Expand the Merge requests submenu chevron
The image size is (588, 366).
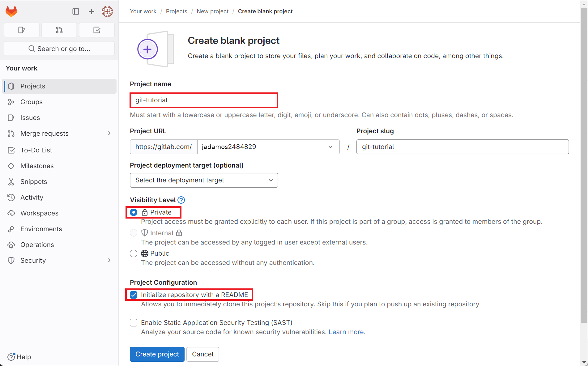point(109,134)
